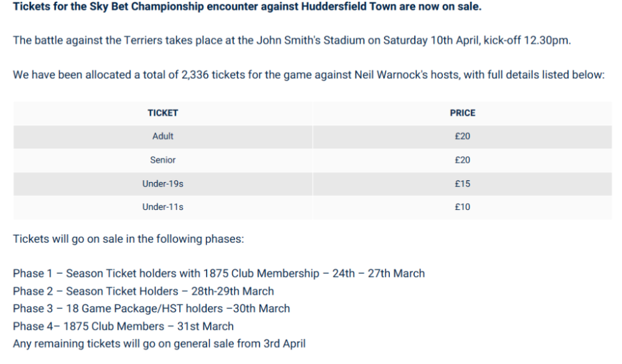Click the Phase 1 Season Ticket line
Image resolution: width=622 pixels, height=364 pixels.
[218, 273]
